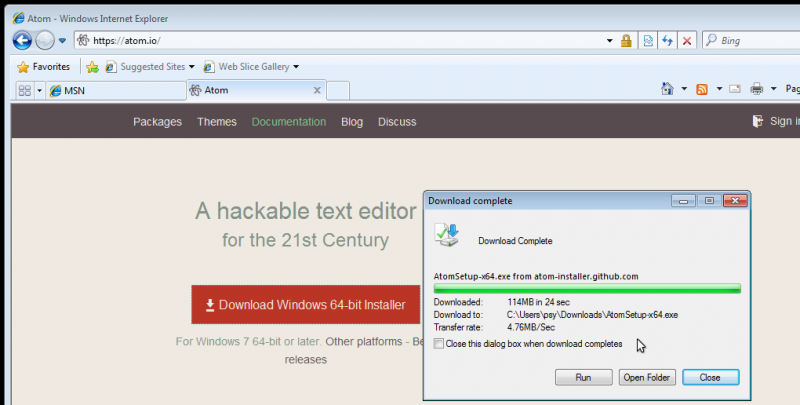Expand the Feeds dropdown arrow

tap(719, 89)
